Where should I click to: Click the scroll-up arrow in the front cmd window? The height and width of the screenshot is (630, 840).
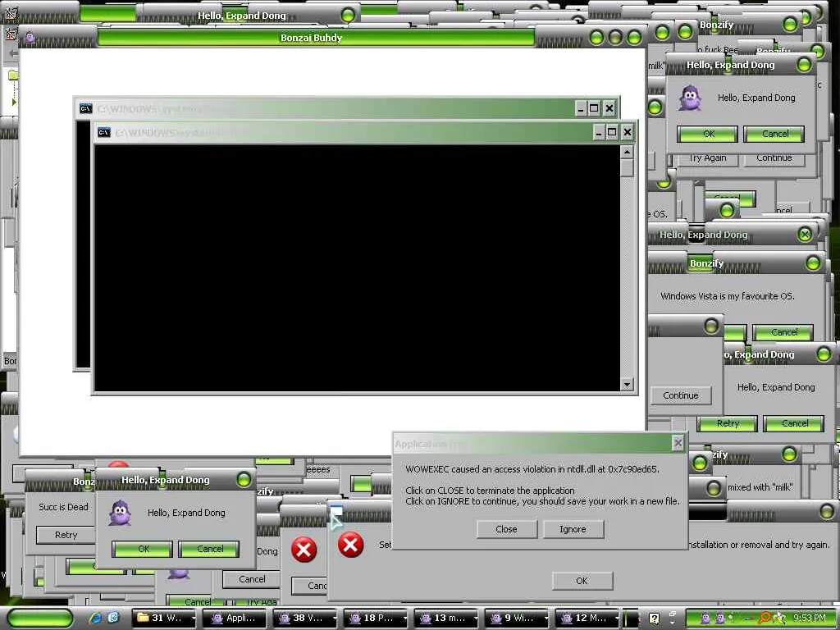[627, 152]
